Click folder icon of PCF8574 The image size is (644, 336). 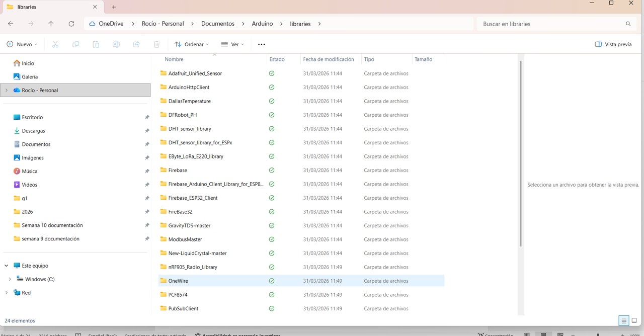click(x=163, y=294)
